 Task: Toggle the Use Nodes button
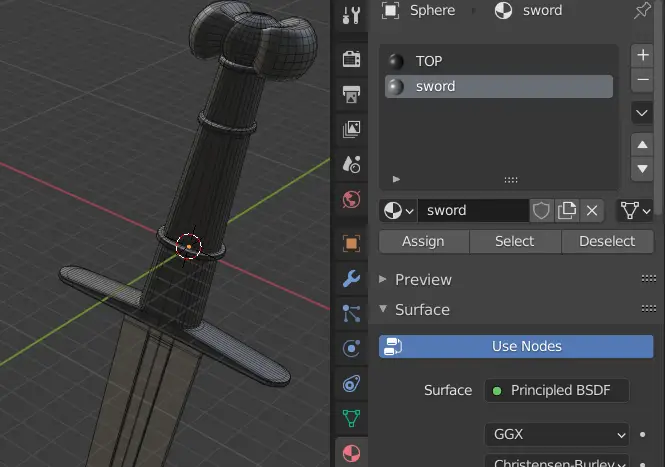coord(516,346)
